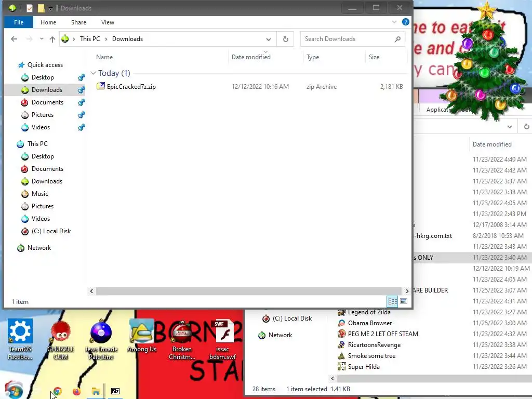Screen dimensions: 532x399
Task: Open Network in back window pane
Action: (x=280, y=335)
